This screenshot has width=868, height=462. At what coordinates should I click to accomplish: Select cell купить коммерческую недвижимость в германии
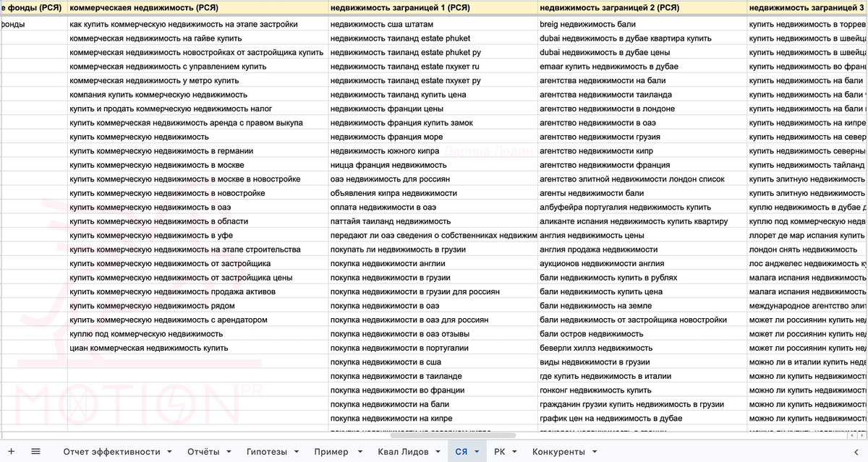pyautogui.click(x=197, y=151)
